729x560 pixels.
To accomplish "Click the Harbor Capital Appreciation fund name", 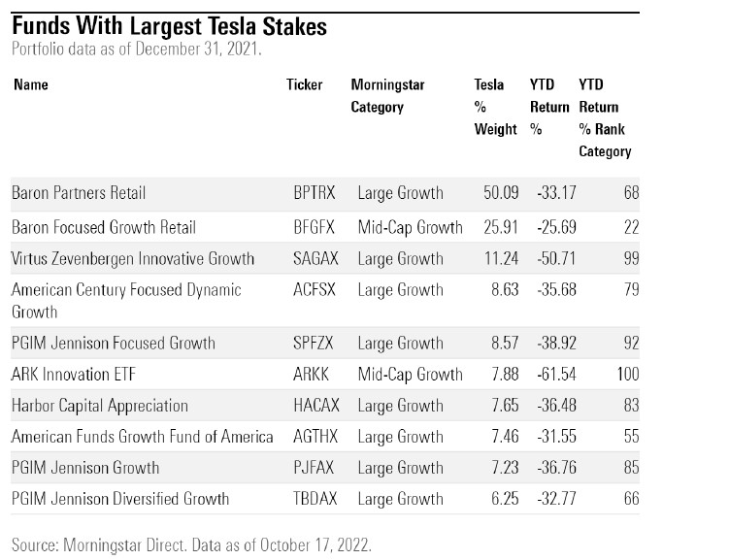I will click(x=100, y=405).
